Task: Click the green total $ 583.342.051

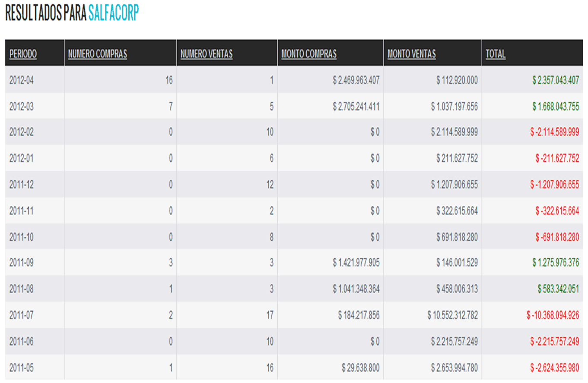Action: (558, 289)
